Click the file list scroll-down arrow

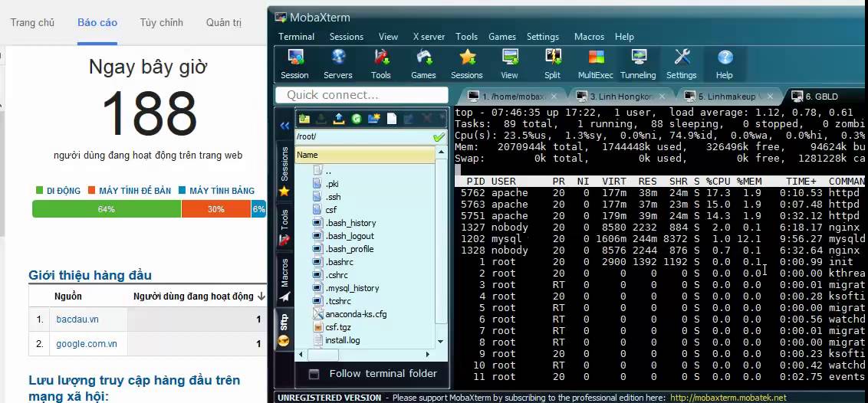pos(441,342)
